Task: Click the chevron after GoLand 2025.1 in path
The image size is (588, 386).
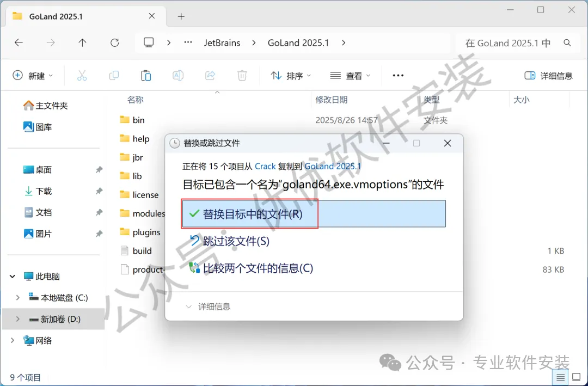Action: click(x=344, y=43)
